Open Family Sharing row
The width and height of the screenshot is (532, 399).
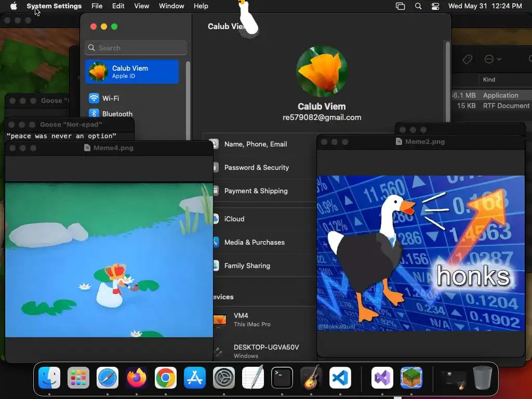click(264, 265)
